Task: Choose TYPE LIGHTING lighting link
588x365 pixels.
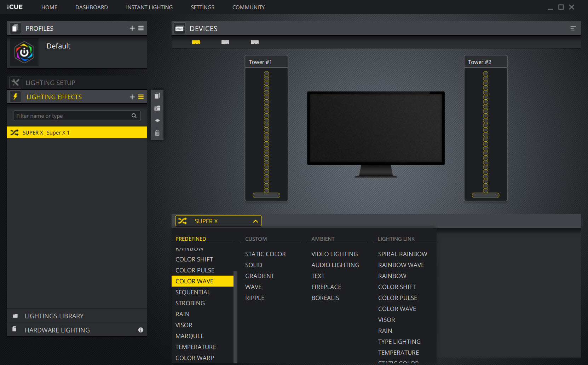Action: point(399,342)
